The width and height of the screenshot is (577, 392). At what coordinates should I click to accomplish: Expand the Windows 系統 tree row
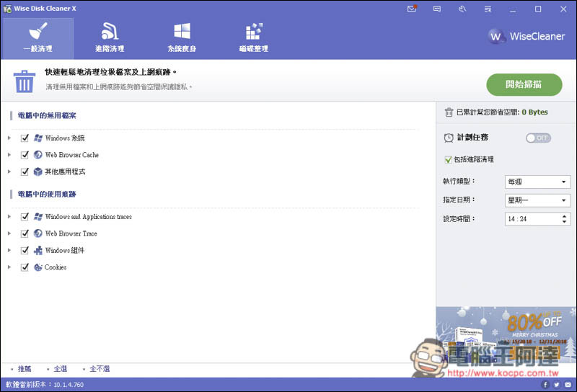9,138
